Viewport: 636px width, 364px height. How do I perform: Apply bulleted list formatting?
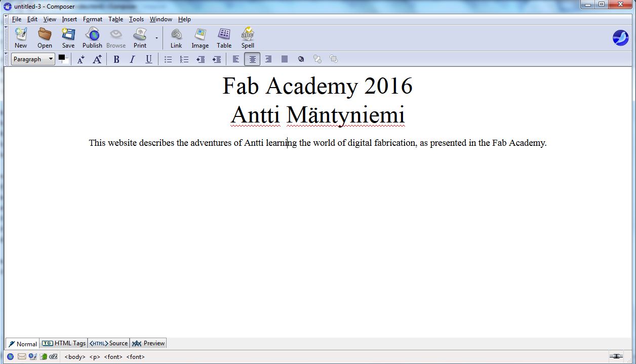(x=168, y=59)
